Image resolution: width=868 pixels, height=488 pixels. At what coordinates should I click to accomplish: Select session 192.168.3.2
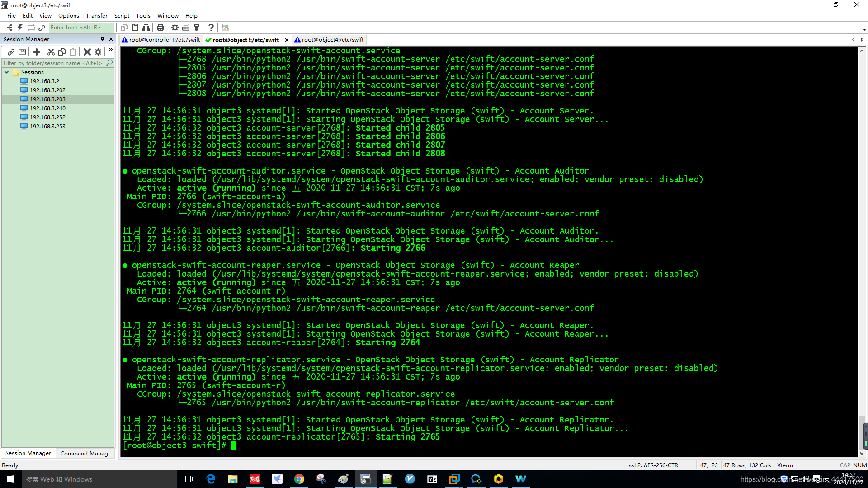coord(44,81)
